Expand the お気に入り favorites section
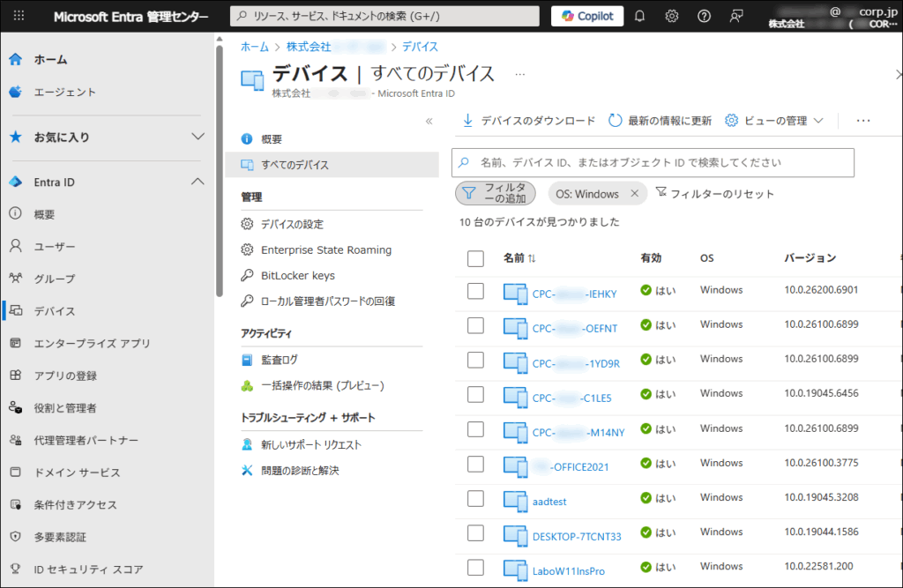This screenshot has height=588, width=903. [x=198, y=137]
